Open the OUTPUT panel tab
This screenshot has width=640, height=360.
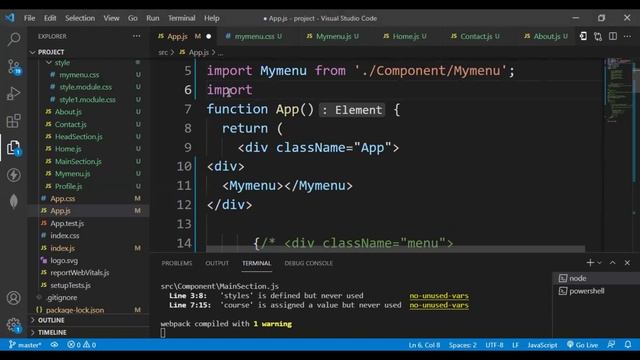[x=217, y=263]
